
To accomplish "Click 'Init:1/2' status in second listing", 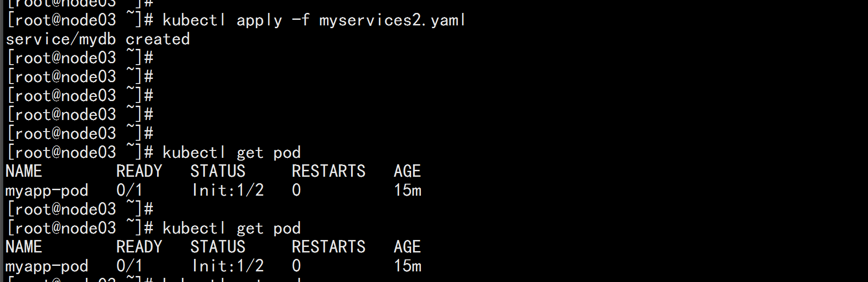I will click(228, 266).
